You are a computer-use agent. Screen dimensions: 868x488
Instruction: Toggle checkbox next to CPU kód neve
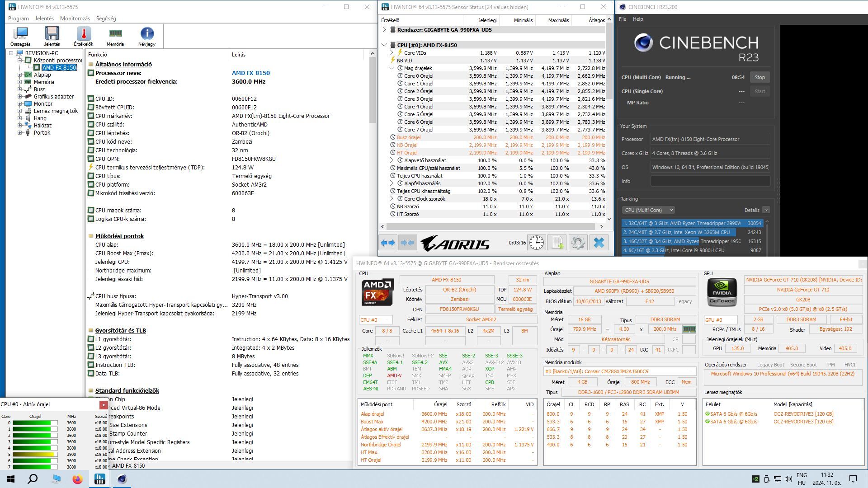pos(91,142)
